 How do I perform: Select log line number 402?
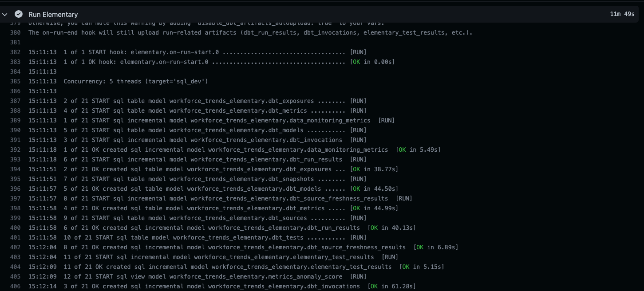(x=16, y=247)
